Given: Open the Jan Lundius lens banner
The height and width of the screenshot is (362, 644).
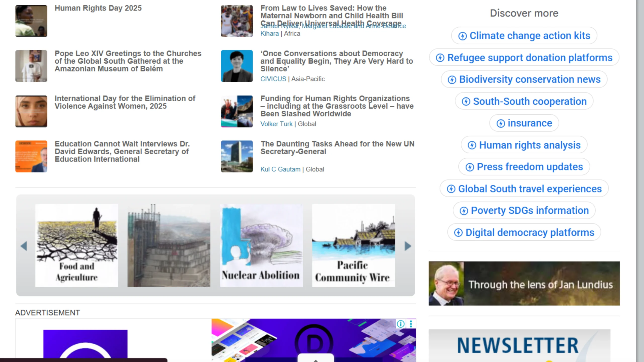Looking at the screenshot, I should pyautogui.click(x=524, y=284).
